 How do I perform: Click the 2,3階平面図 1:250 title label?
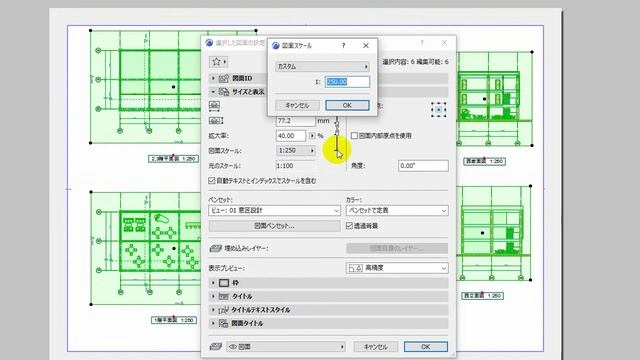click(x=173, y=158)
